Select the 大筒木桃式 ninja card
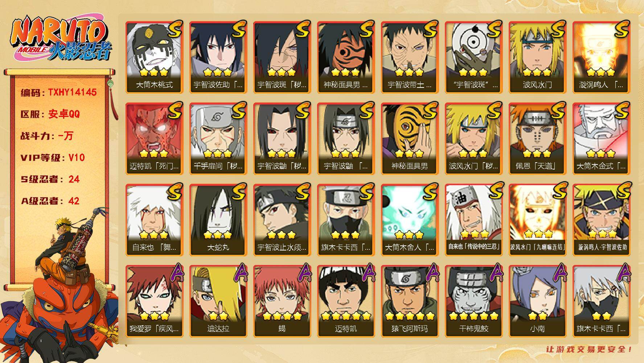 tap(154, 57)
